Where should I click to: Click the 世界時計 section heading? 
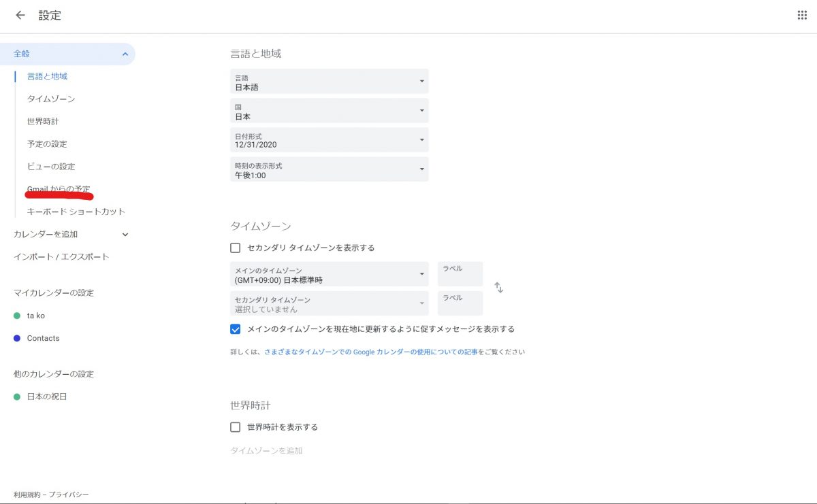[250, 405]
